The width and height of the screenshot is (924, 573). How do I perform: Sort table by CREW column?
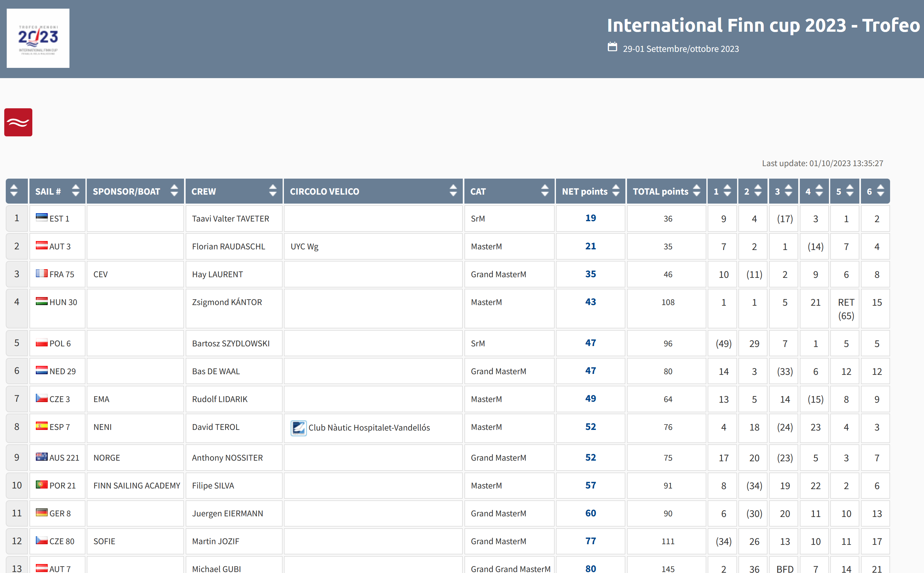[x=273, y=190]
